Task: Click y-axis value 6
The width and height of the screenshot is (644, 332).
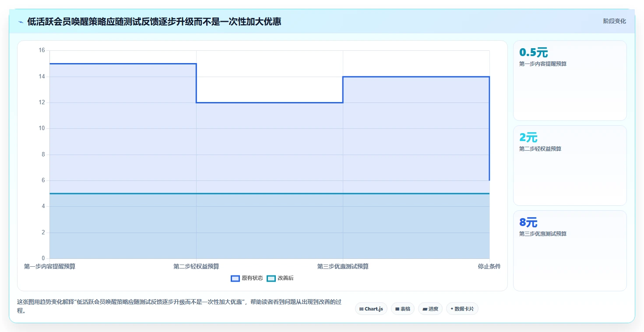Action: pos(43,180)
